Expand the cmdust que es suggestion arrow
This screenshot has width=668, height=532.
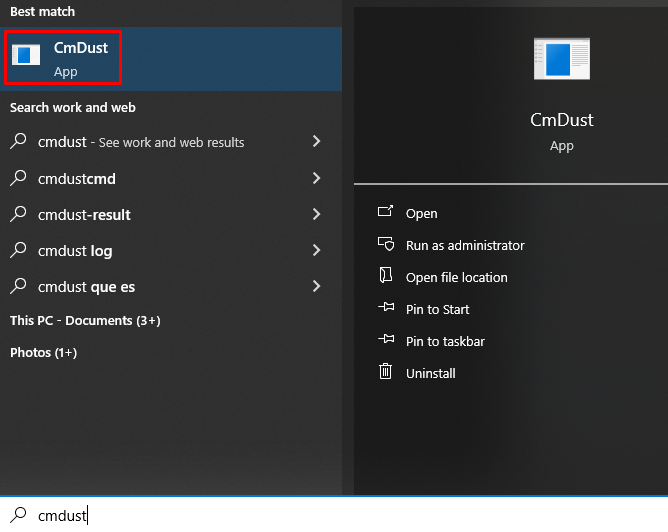pos(316,286)
